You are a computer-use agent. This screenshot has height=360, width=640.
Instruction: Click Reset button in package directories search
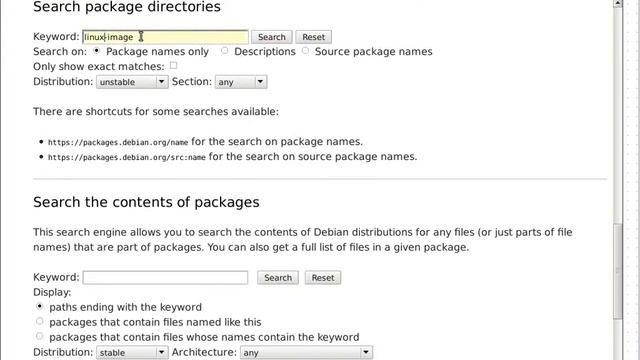pyautogui.click(x=313, y=37)
